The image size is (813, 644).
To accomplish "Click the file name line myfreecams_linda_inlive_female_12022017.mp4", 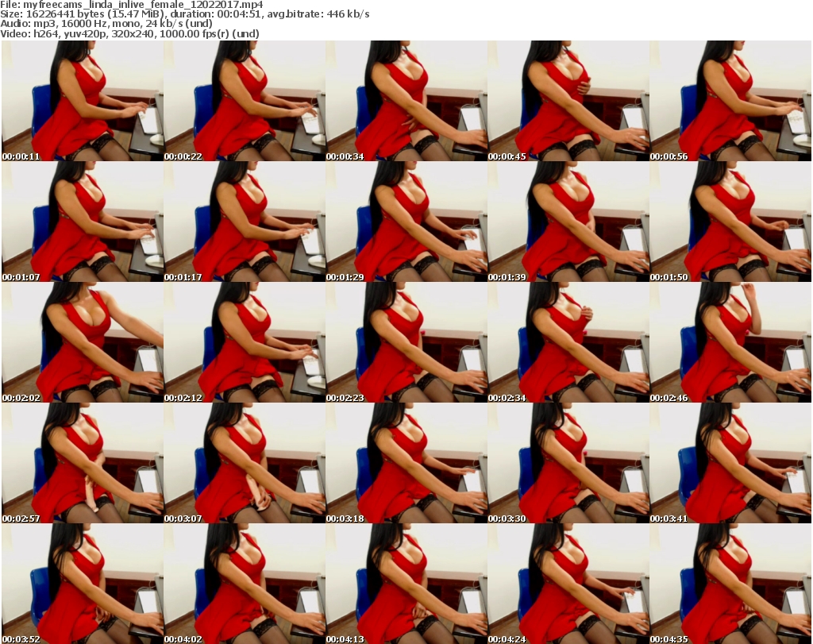I will click(132, 5).
